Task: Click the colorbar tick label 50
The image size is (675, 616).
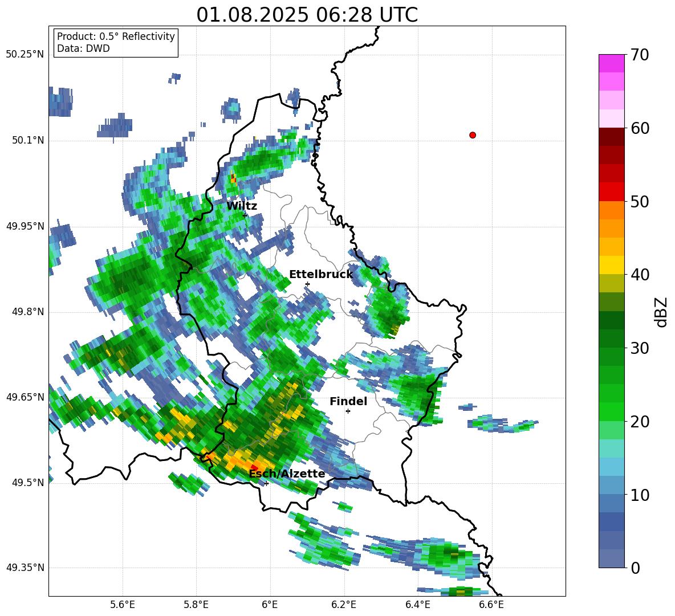Action: click(640, 202)
